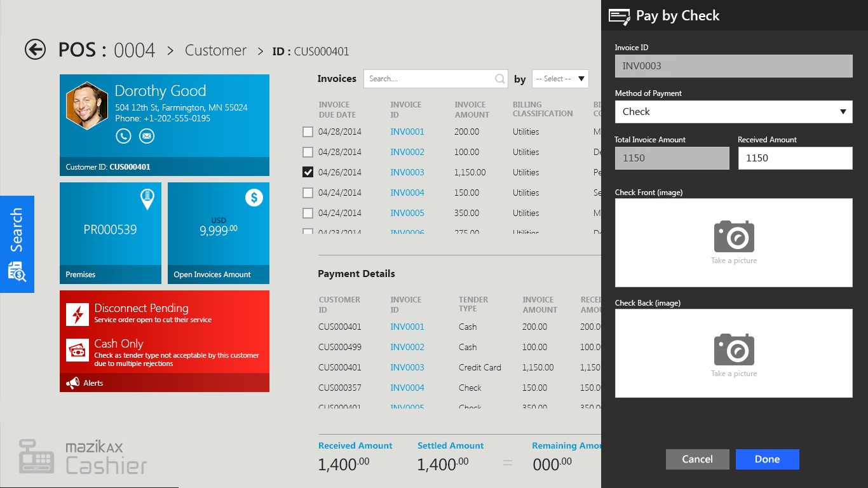Open the Method of Payment dropdown
The height and width of the screenshot is (488, 868).
(733, 112)
